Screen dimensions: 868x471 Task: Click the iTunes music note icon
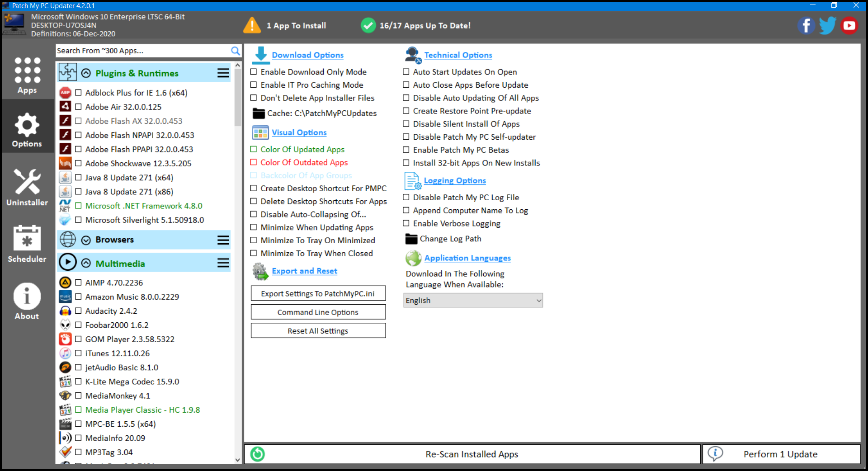pyautogui.click(x=65, y=353)
